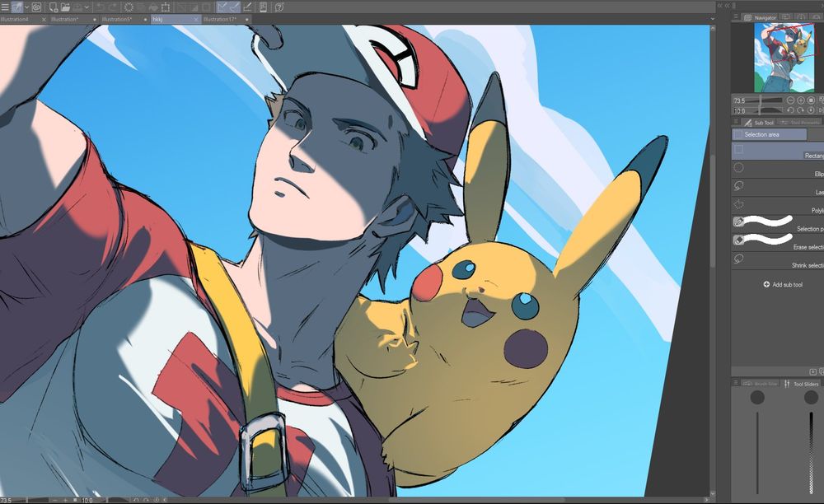Click the smartphone connection icon
The width and height of the screenshot is (824, 504).
[x=263, y=7]
